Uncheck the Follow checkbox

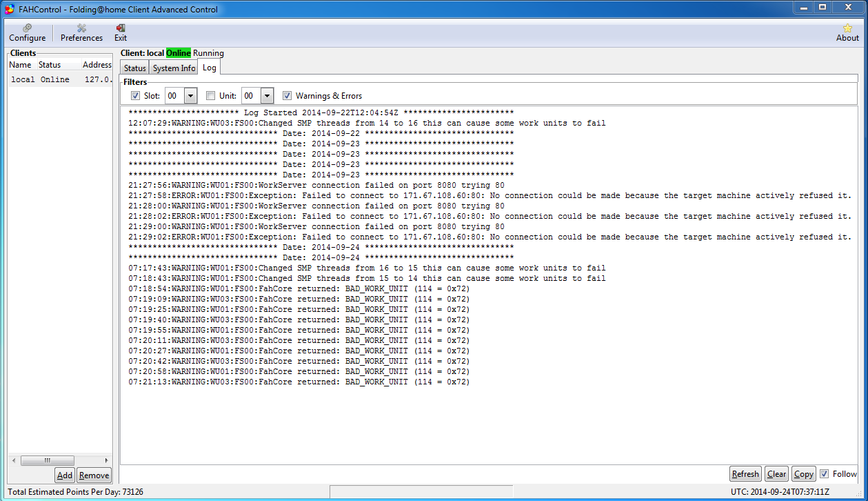tap(824, 473)
